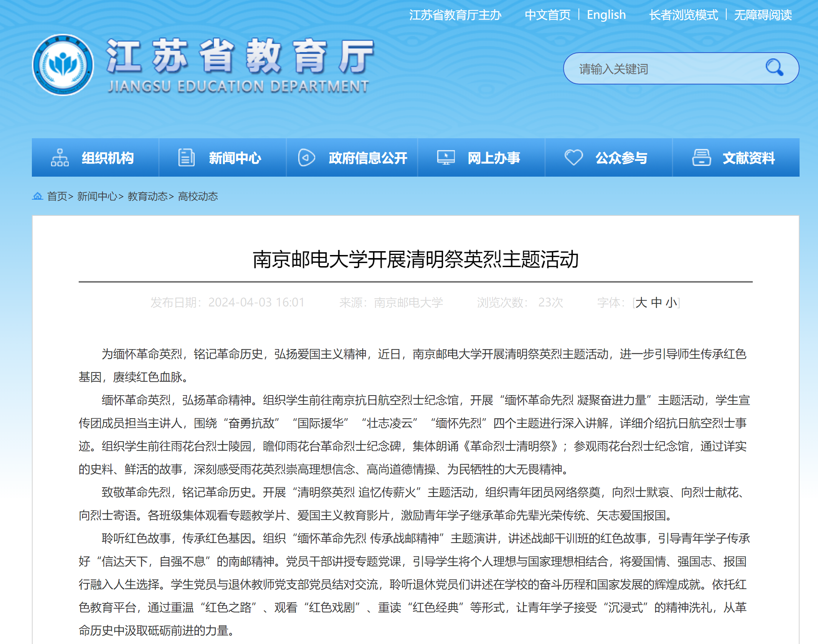Click the search magnifier icon
The image size is (818, 644).
pos(774,68)
